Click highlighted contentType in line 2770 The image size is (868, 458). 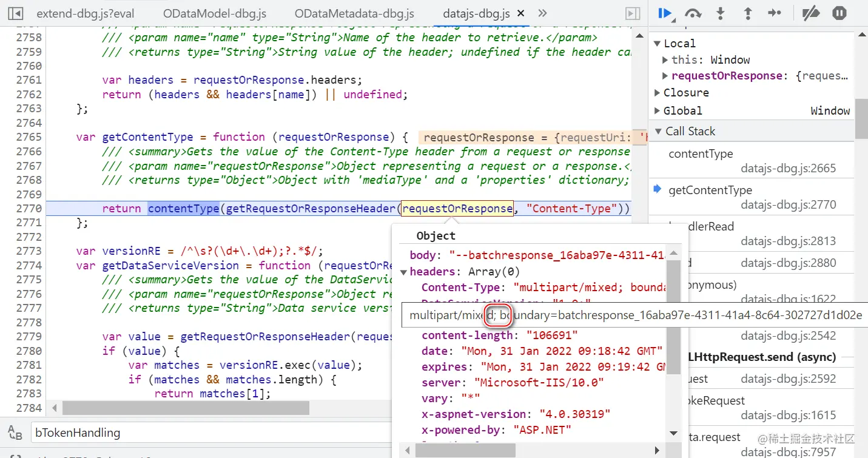pos(184,209)
